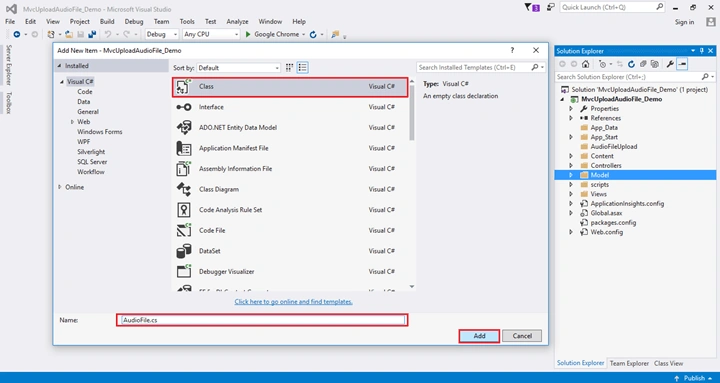Open the Toolbox side tab
The image size is (720, 383).
pos(9,103)
